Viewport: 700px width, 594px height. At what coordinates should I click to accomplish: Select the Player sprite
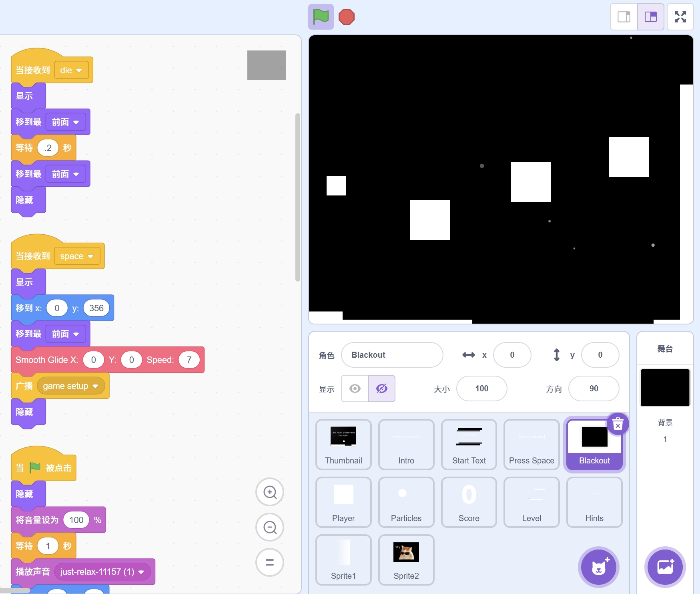tap(343, 502)
